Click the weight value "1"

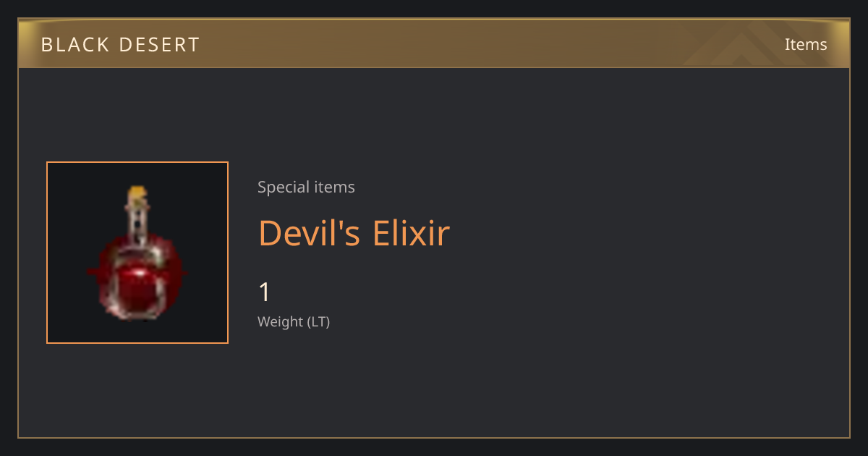265,292
